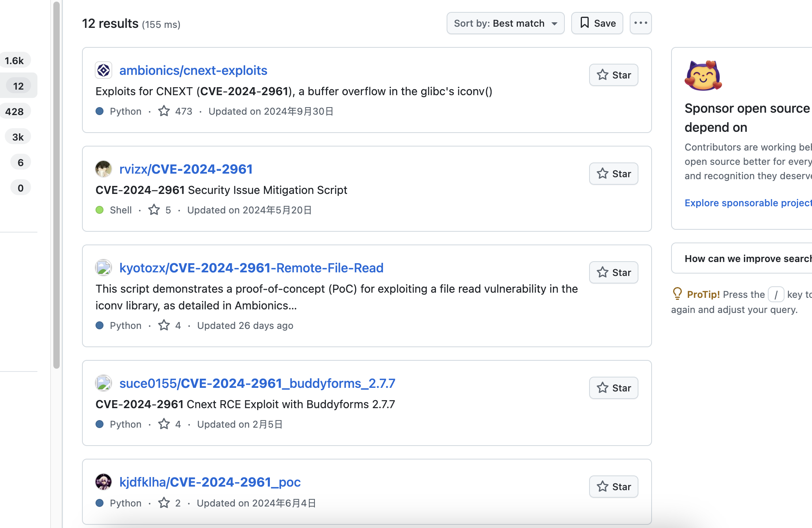
Task: Open ambionics/cnext-exploits repository link
Action: coord(193,70)
